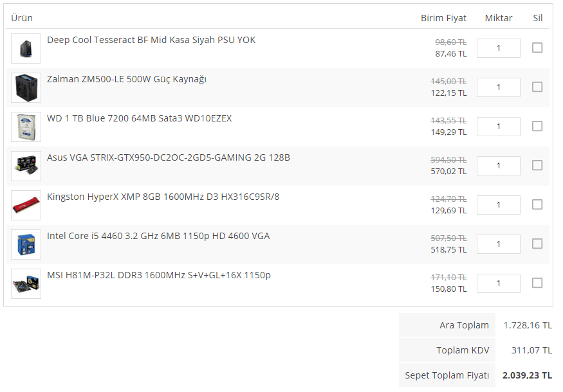Open the Intel Core i5 processor image
563x392 pixels.
point(26,244)
